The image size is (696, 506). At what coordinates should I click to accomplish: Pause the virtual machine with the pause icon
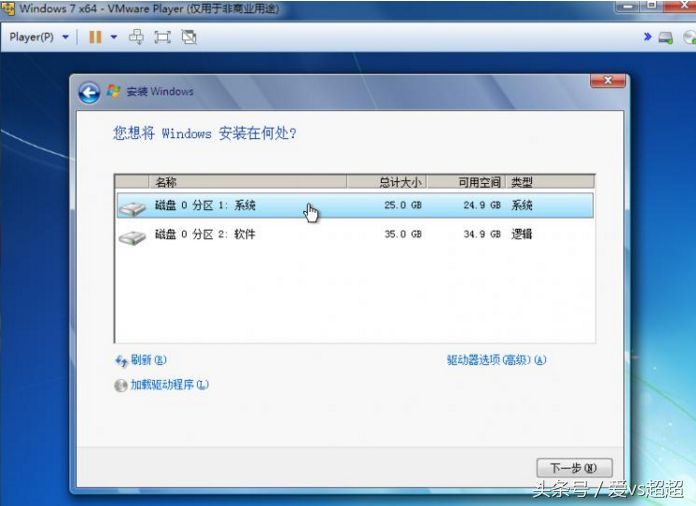(95, 37)
